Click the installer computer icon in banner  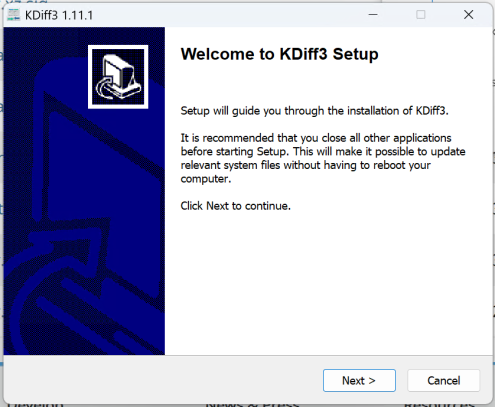[118, 77]
